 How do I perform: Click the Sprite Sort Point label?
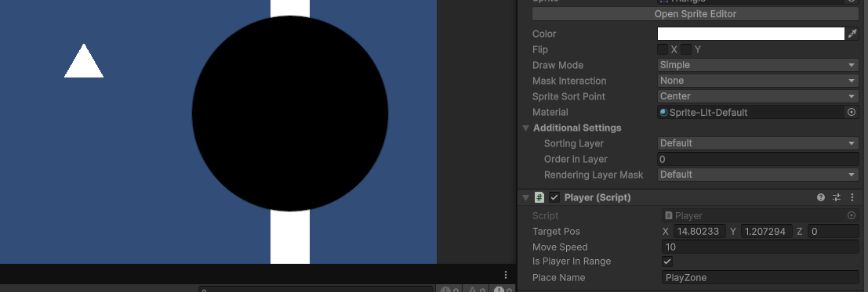[568, 96]
